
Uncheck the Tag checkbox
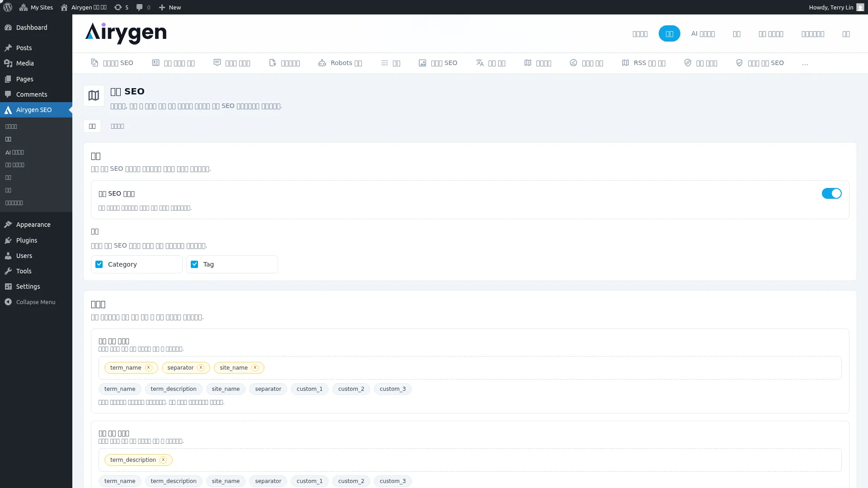(194, 264)
